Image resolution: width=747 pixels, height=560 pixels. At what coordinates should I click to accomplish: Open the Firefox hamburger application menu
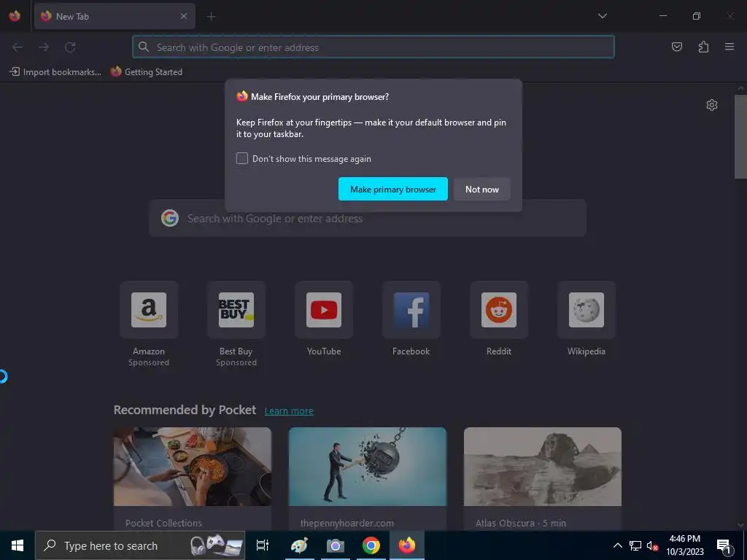729,47
